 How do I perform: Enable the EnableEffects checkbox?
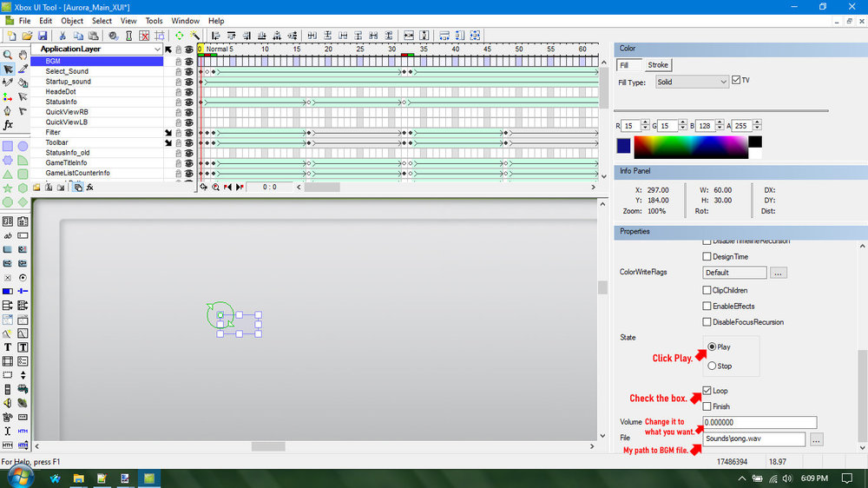pyautogui.click(x=707, y=306)
